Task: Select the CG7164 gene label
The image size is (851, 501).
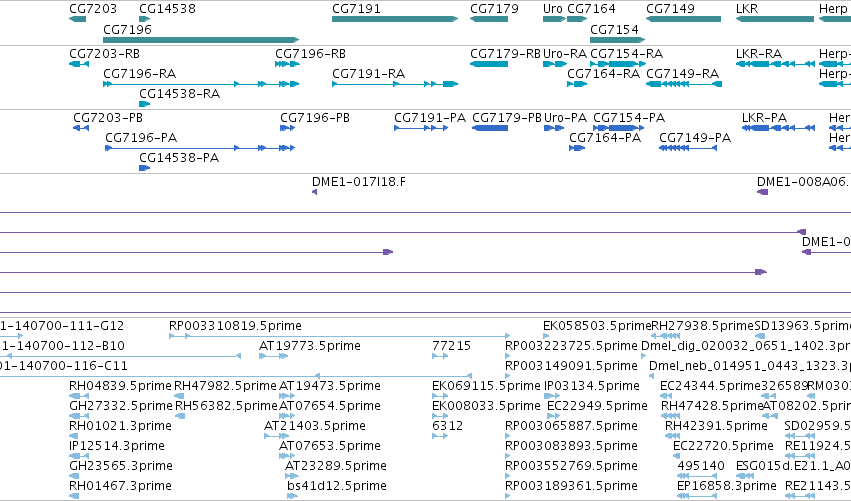Action: point(591,9)
